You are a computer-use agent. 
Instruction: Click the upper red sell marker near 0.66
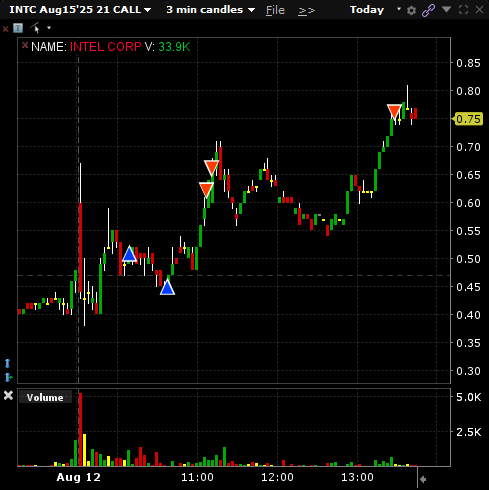(x=211, y=168)
